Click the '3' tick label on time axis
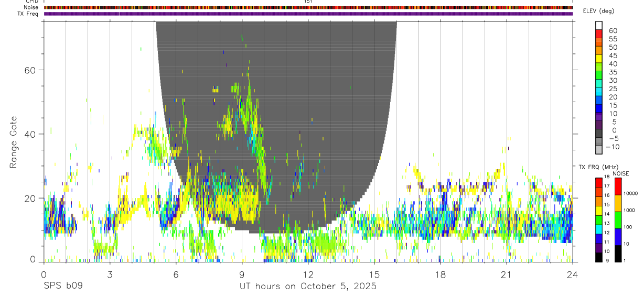Image resolution: width=644 pixels, height=297 pixels. [110, 274]
